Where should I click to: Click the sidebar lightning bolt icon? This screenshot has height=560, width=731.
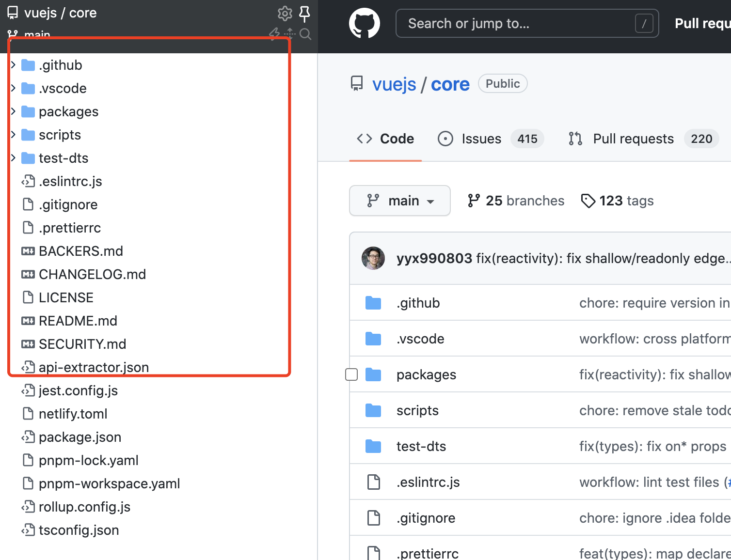click(274, 33)
